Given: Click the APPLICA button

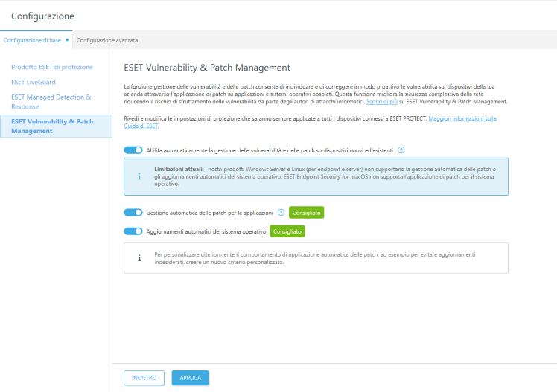Looking at the screenshot, I should coord(190,378).
